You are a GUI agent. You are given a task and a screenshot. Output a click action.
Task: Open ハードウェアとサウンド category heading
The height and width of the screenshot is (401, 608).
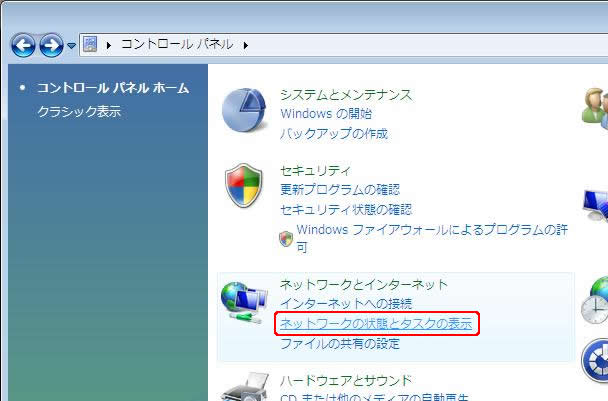(x=346, y=380)
